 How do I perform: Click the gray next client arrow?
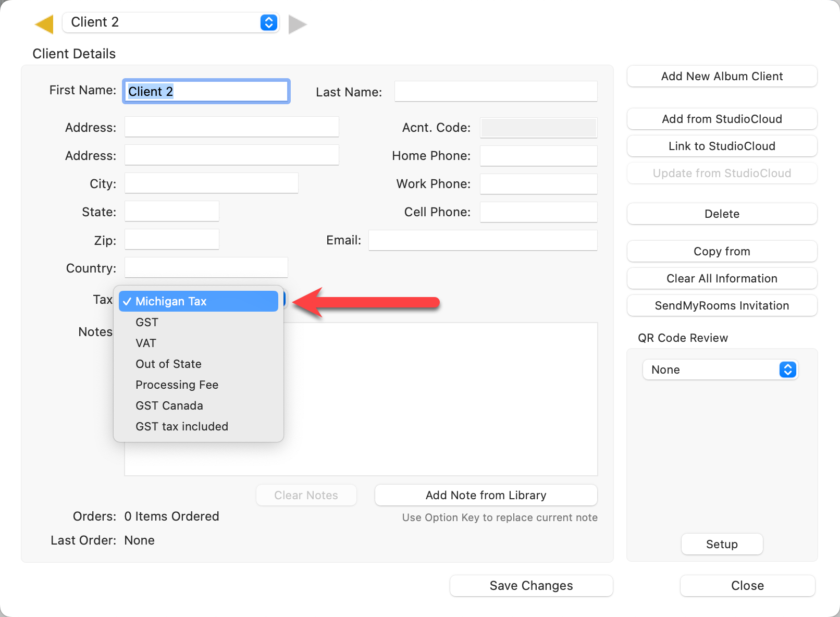[x=297, y=24]
